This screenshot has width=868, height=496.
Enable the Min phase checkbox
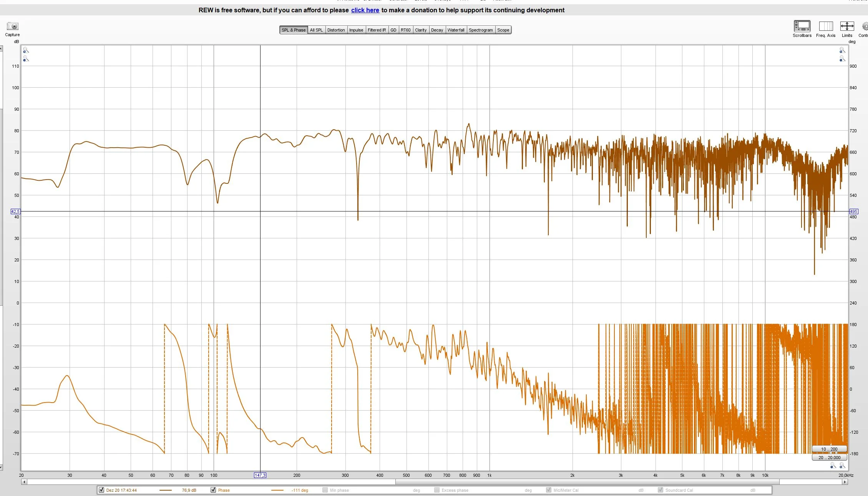pos(325,490)
